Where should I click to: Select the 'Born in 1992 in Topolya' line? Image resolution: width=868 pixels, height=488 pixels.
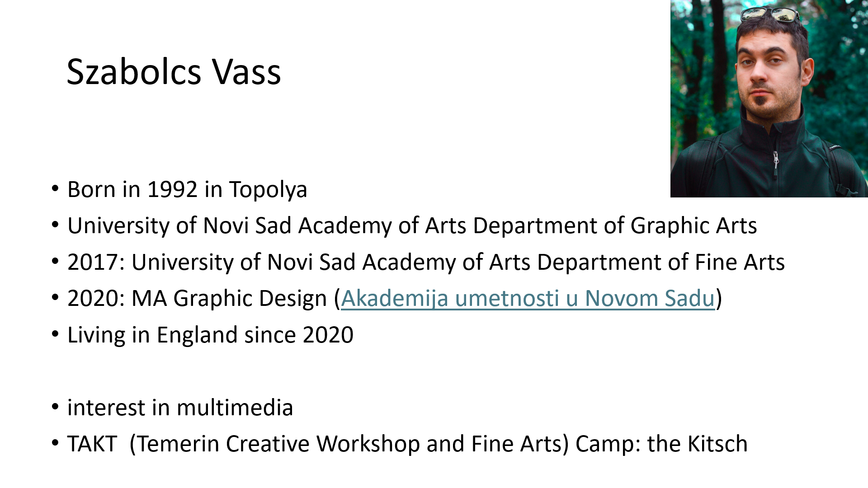[x=187, y=189]
